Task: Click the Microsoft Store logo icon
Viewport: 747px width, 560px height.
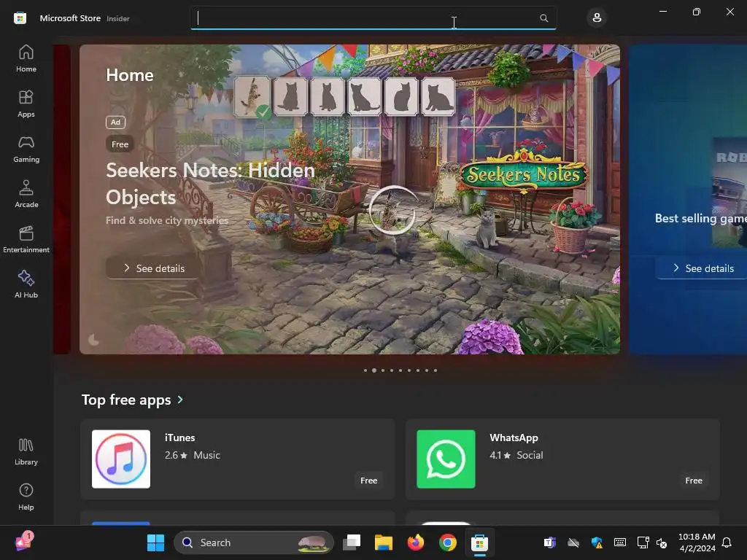Action: click(20, 18)
